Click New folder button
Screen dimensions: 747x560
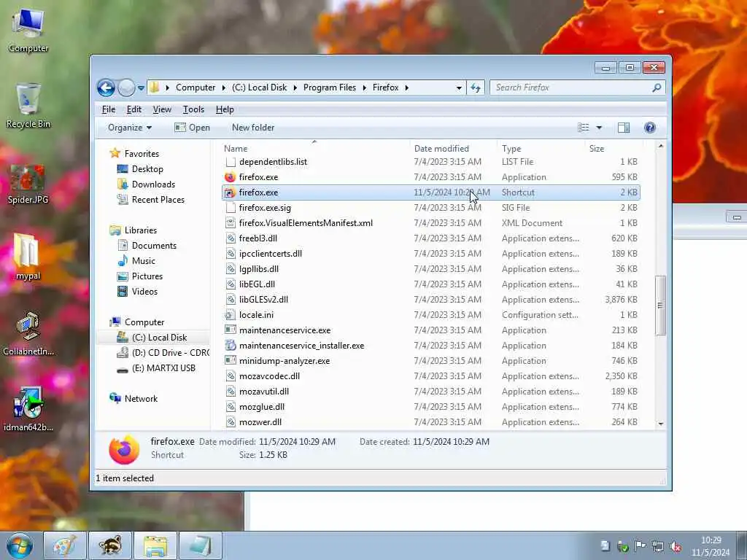253,128
